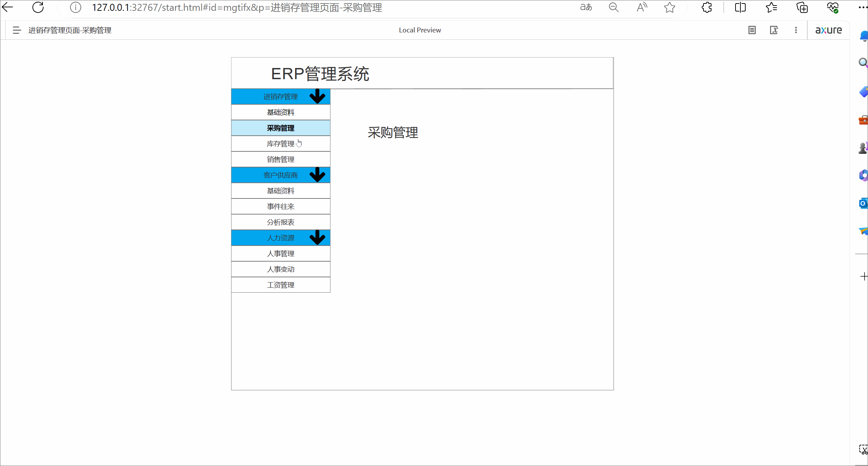Viewport: 868px width, 466px height.
Task: Add page to favorites star icon
Action: click(x=669, y=7)
